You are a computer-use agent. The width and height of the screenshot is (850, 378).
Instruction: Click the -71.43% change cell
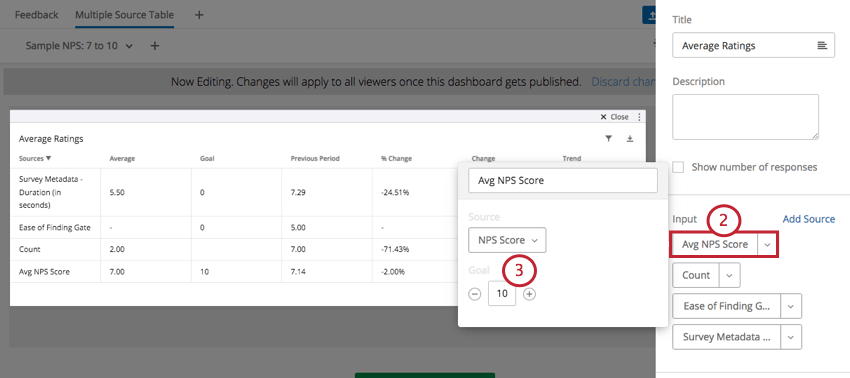(x=395, y=249)
